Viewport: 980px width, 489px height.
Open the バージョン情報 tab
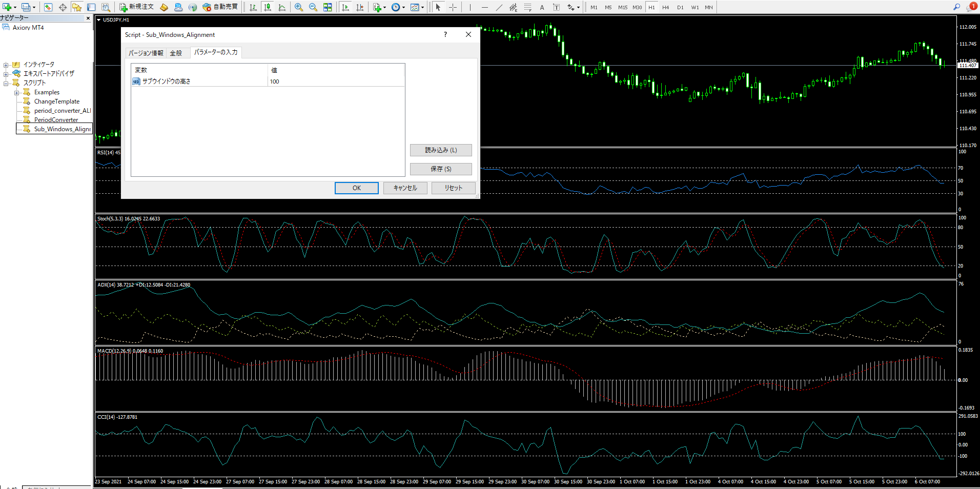point(146,53)
